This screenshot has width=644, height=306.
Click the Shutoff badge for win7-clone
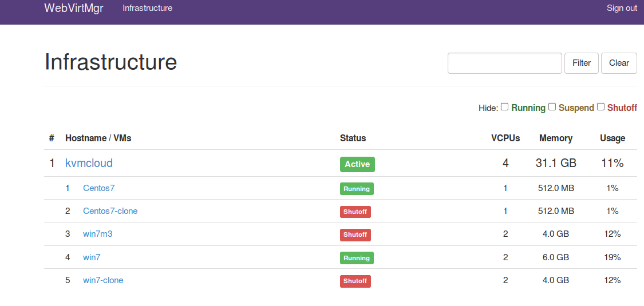click(x=355, y=281)
